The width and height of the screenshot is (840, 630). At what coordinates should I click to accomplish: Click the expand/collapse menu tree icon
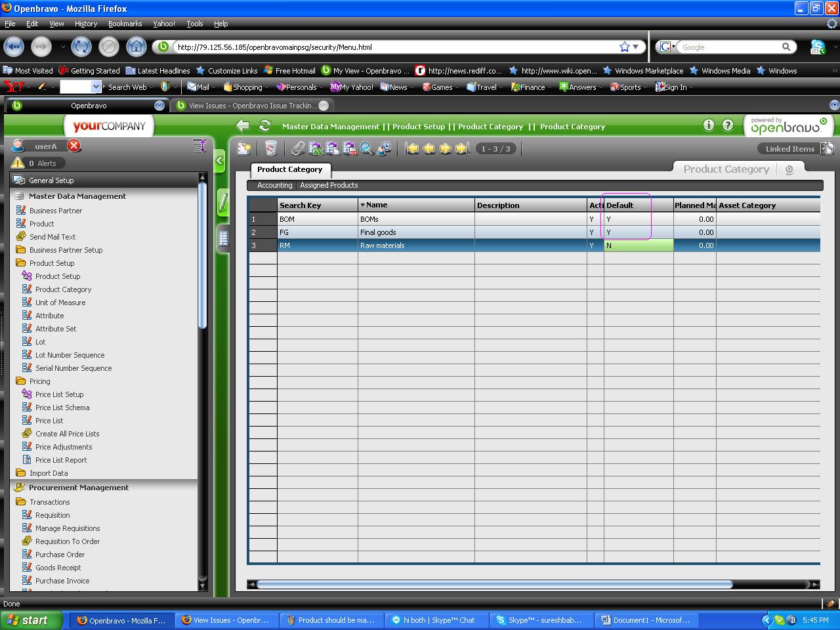pos(199,146)
